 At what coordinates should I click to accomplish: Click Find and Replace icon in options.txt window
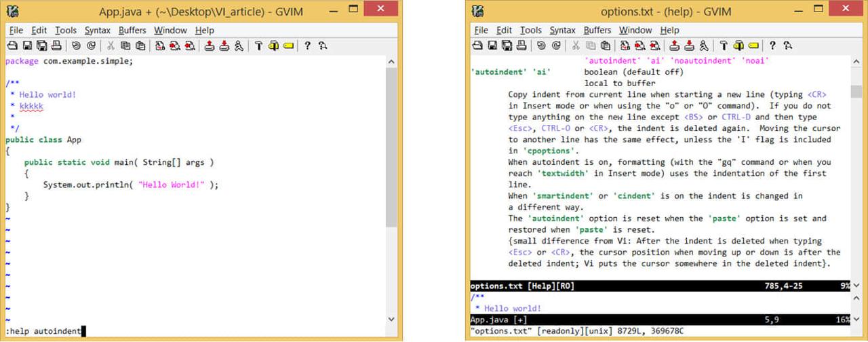pyautogui.click(x=624, y=45)
